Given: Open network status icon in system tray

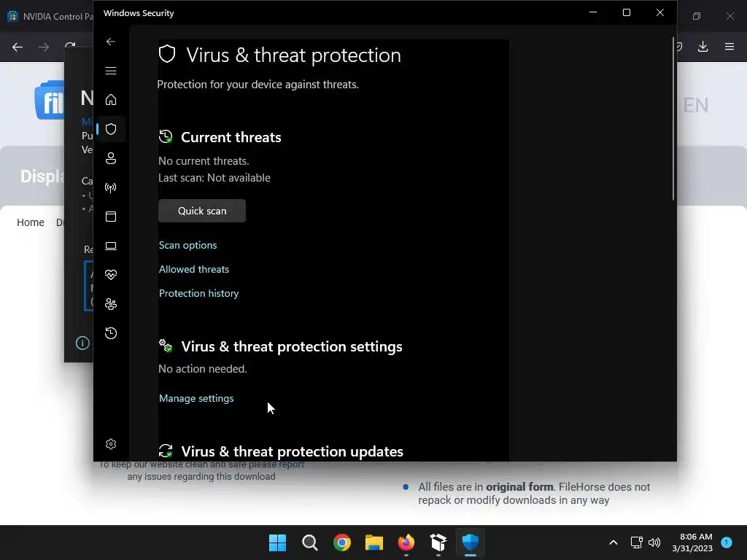Looking at the screenshot, I should pos(636,542).
